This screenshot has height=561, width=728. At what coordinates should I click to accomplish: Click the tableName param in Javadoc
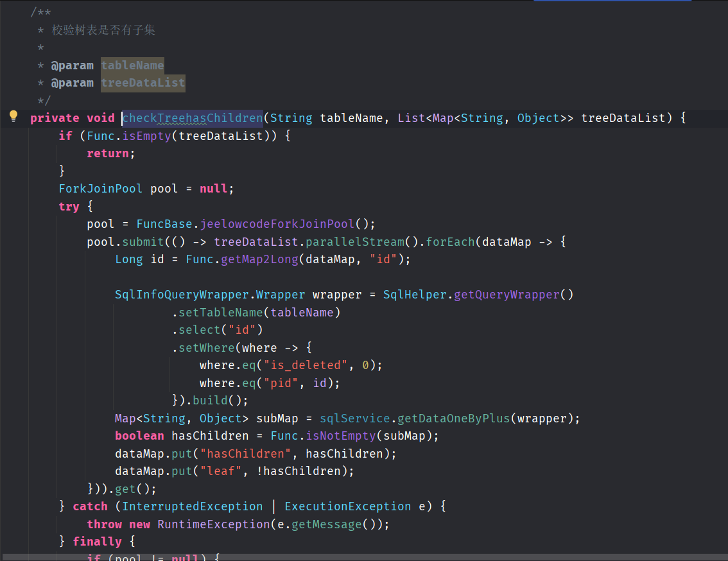[132, 65]
